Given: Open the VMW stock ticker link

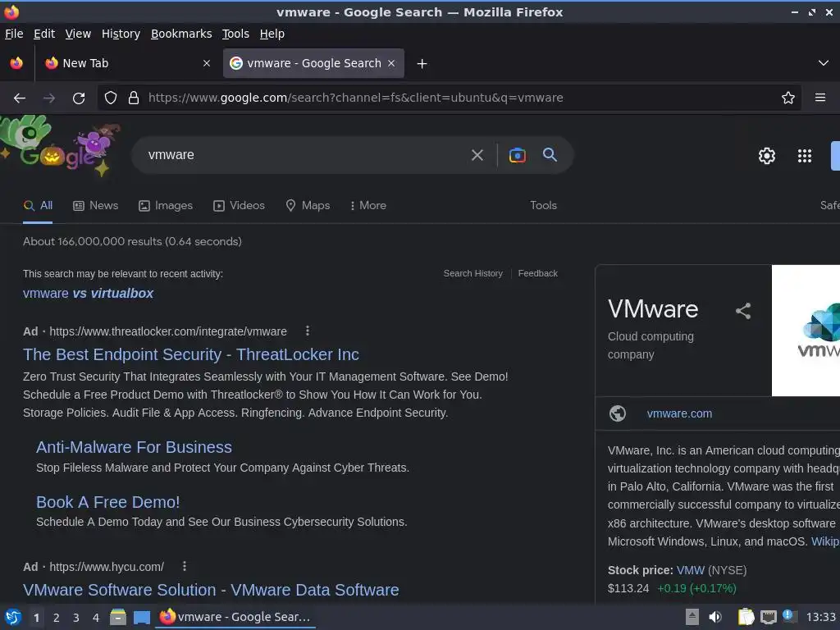Looking at the screenshot, I should click(691, 571).
